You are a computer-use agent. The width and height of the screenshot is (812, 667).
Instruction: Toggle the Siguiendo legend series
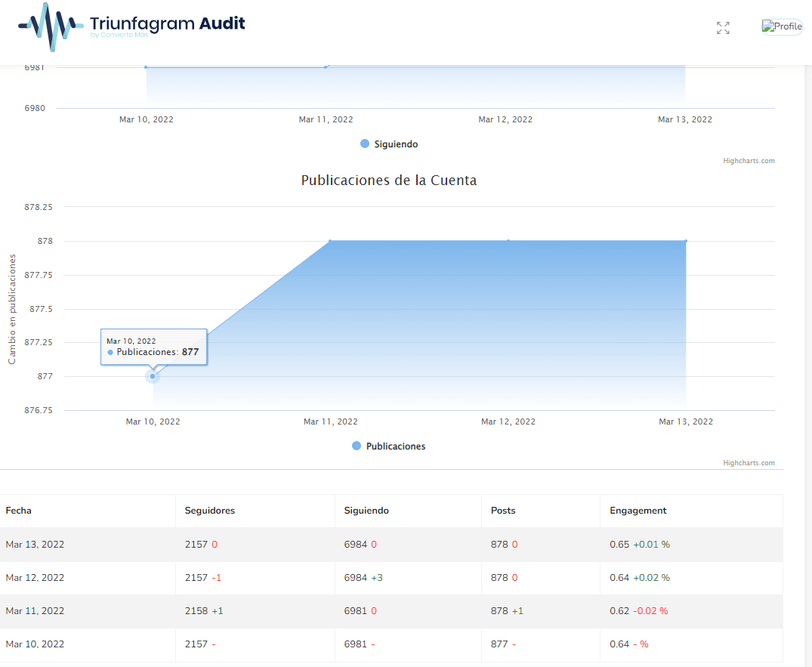(389, 144)
